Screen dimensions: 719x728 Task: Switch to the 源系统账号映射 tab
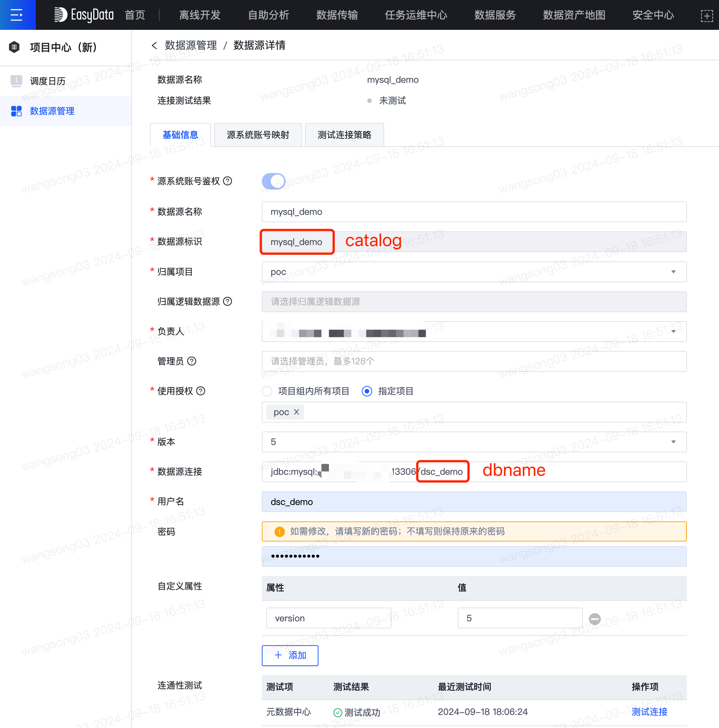[x=258, y=135]
